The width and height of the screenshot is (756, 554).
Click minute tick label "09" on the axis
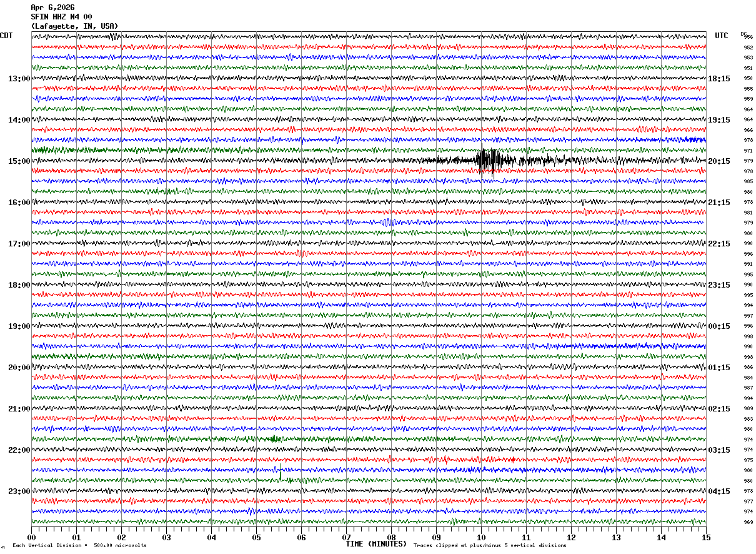tap(436, 537)
